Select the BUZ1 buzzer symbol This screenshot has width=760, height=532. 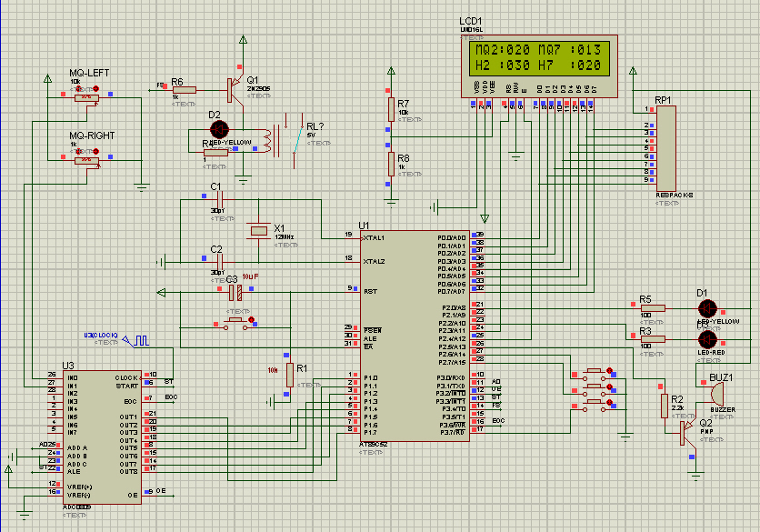click(x=716, y=393)
